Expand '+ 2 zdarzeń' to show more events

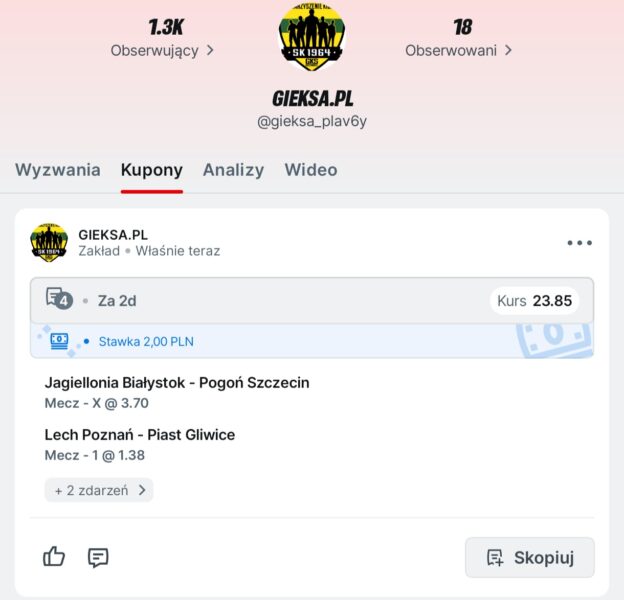(x=99, y=490)
